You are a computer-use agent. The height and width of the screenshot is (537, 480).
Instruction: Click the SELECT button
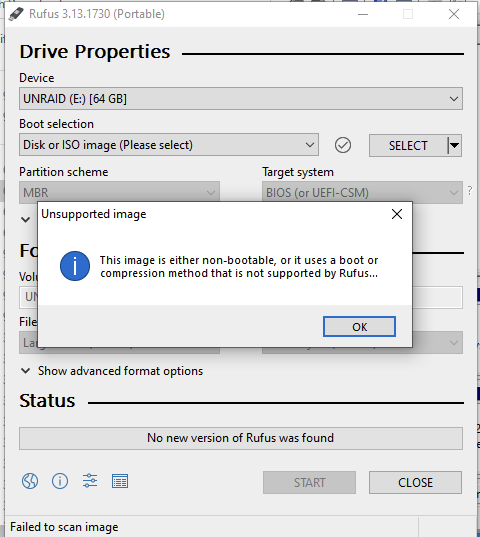[408, 146]
